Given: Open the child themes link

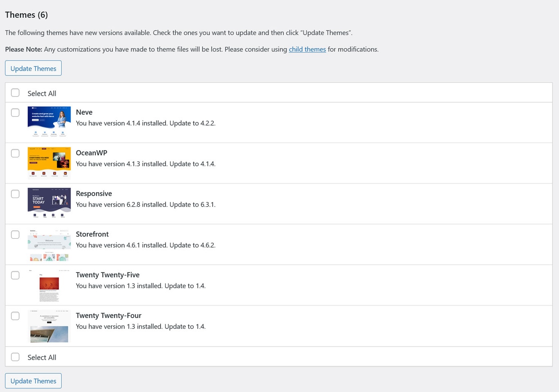Looking at the screenshot, I should point(307,48).
